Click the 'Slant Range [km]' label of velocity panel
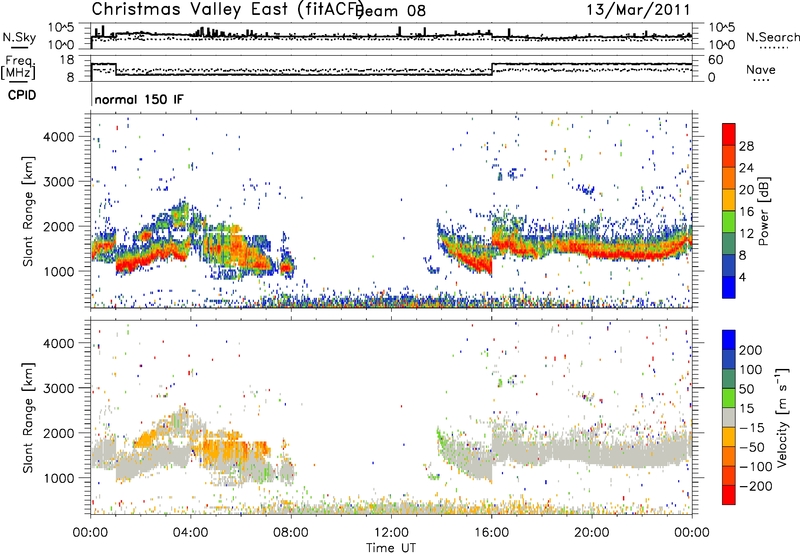Image resolution: width=800 pixels, height=554 pixels. click(x=28, y=418)
